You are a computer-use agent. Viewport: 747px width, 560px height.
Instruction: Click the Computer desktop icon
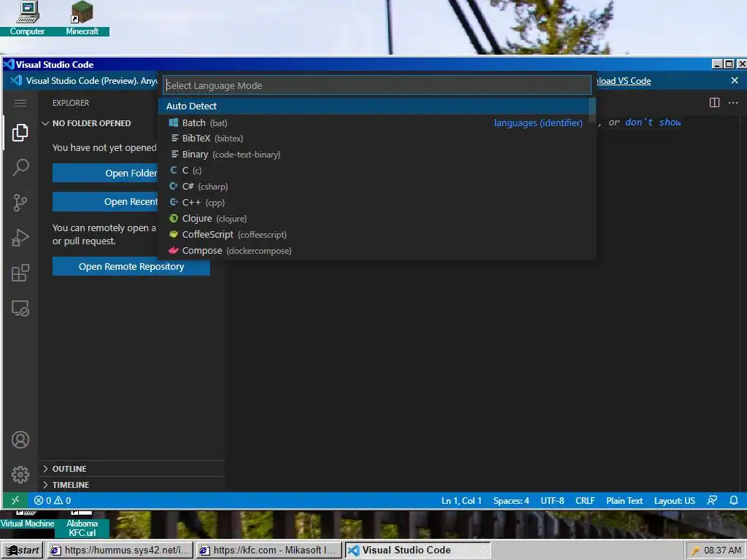(x=27, y=18)
